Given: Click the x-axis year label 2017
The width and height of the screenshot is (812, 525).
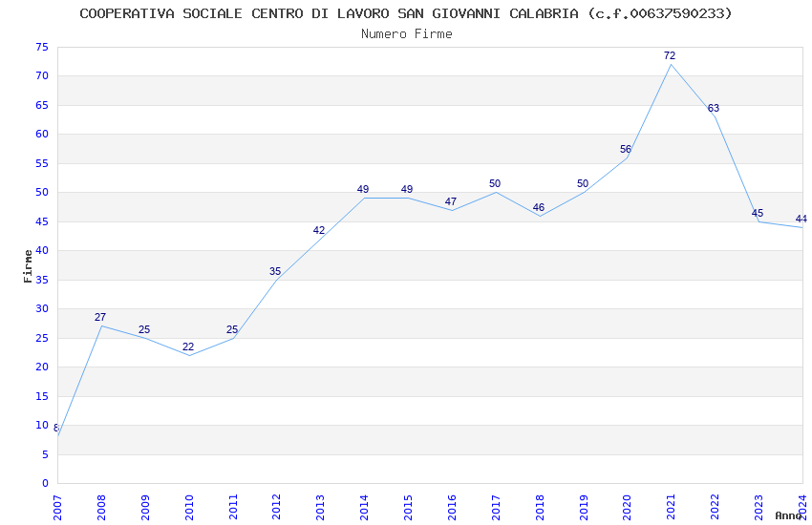Looking at the screenshot, I should [x=496, y=508].
